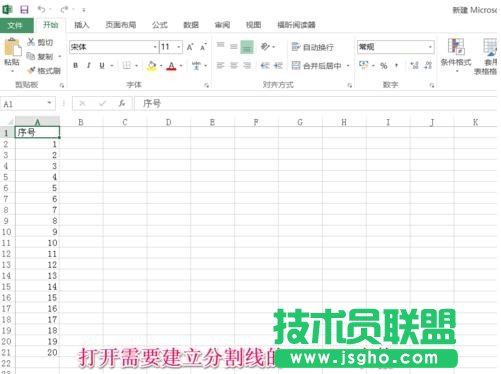Image resolution: width=501 pixels, height=374 pixels.
Task: Click the increase decimal icon
Action: pos(414,65)
